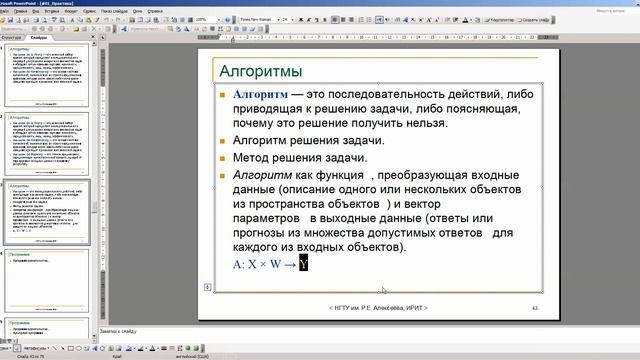This screenshot has height=360, width=640.
Task: Click the Создать слайд (New Slide) button
Action: 533,20
